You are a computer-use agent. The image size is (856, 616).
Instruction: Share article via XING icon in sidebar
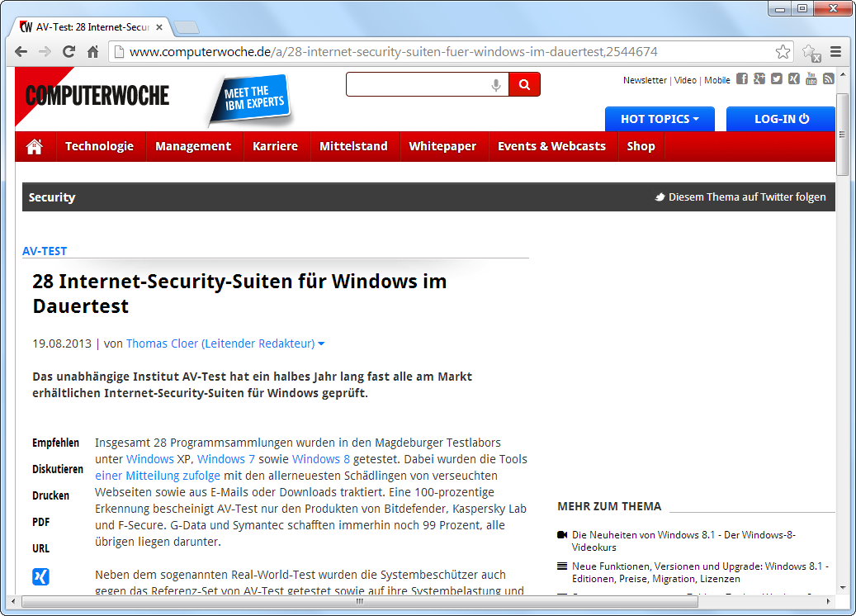click(x=40, y=576)
